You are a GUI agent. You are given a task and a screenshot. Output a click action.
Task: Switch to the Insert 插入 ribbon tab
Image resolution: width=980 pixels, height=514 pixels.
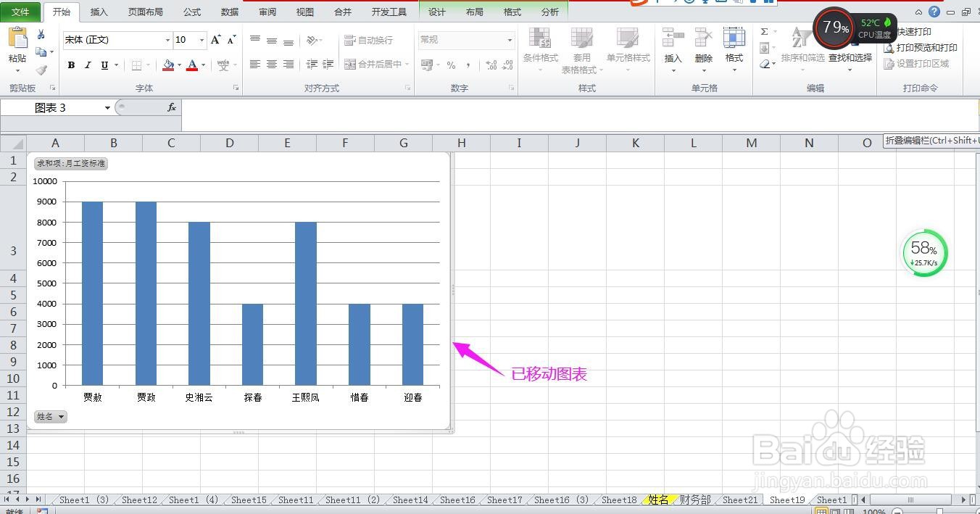point(99,12)
